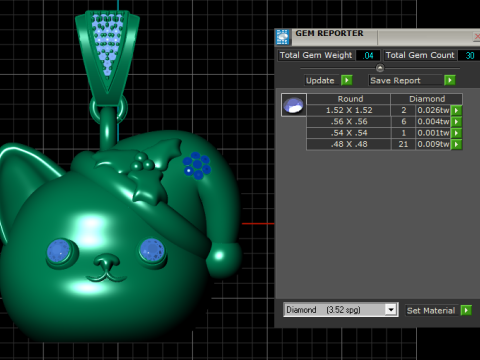Close the Gem Reporter panel
The image size is (480, 360).
coord(477,36)
